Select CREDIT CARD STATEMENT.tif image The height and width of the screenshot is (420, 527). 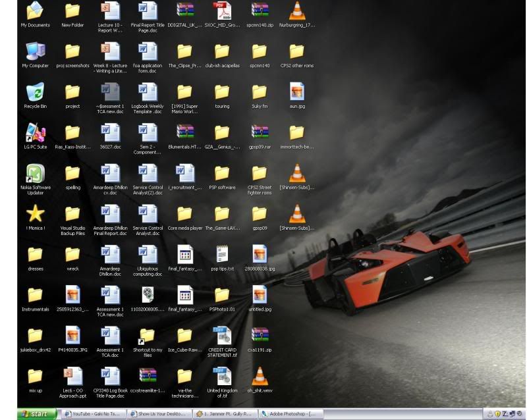222,336
